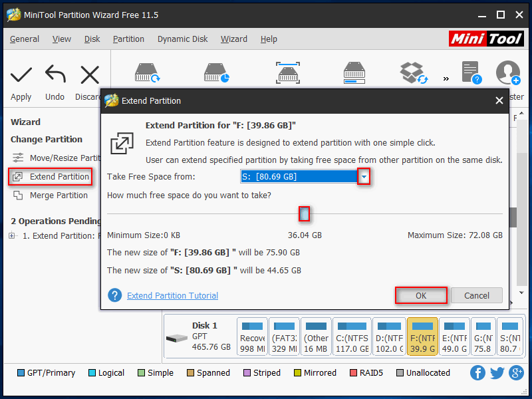Click the GPT/Primary legend swatch
The width and height of the screenshot is (532, 399).
coord(21,373)
